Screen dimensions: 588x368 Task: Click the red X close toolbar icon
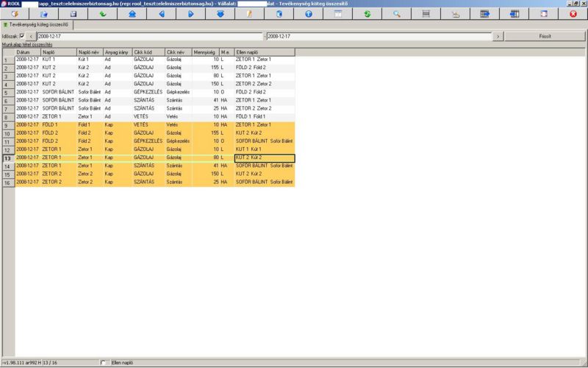click(x=573, y=14)
